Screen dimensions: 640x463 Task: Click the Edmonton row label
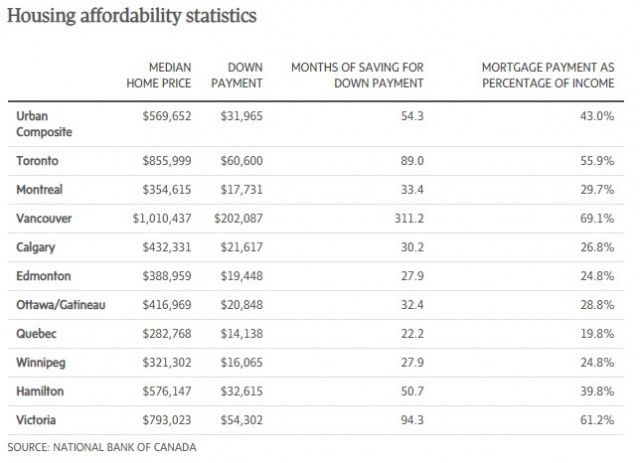point(42,274)
